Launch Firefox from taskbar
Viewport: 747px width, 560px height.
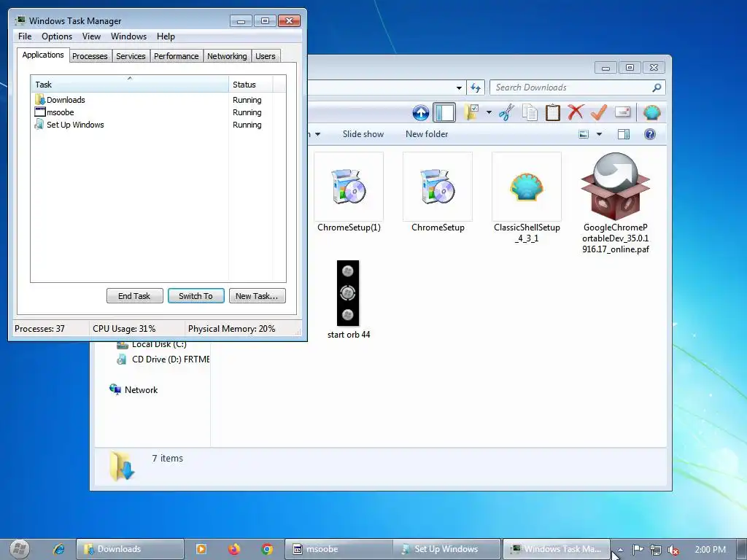click(x=234, y=549)
